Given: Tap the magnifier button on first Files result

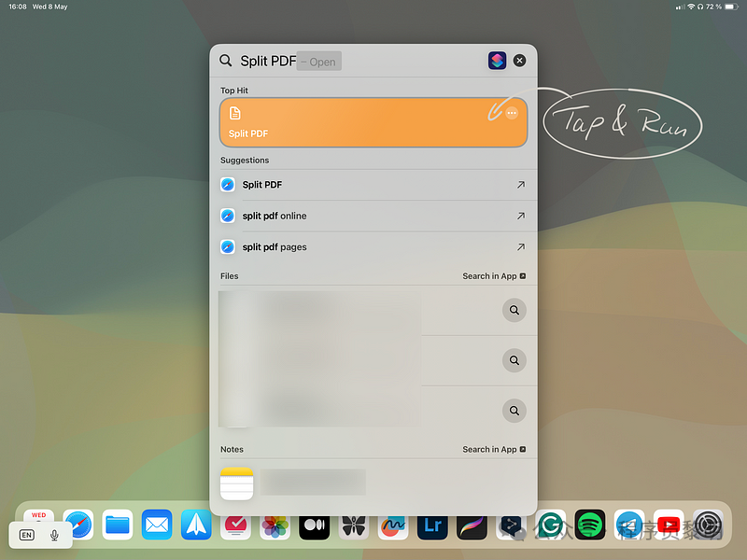Looking at the screenshot, I should 514,310.
